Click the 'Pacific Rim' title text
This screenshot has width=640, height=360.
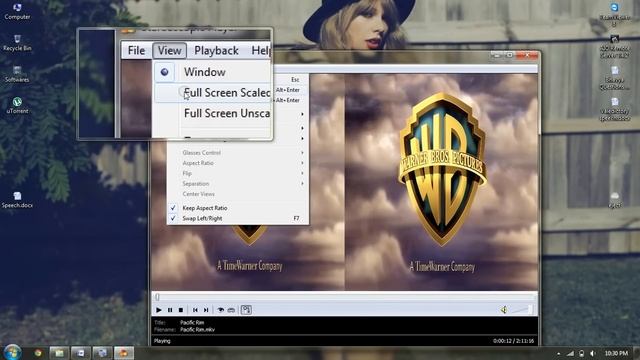(x=192, y=322)
